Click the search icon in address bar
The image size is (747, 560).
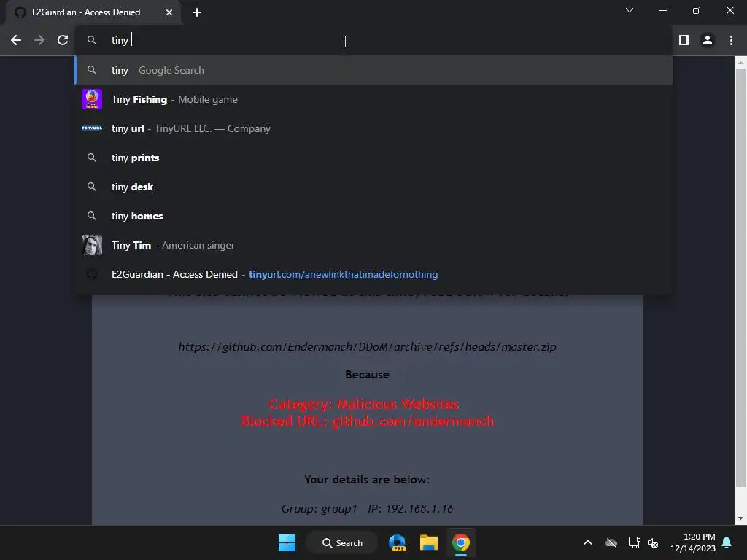[92, 41]
